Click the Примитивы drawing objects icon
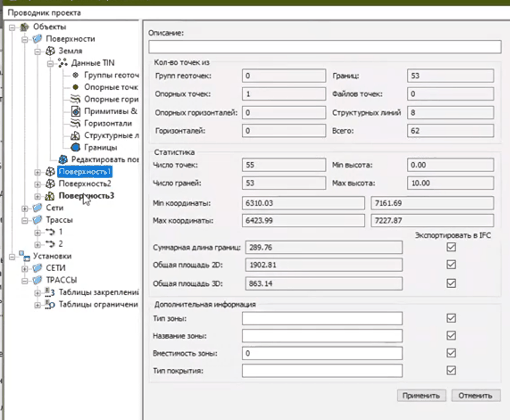 click(75, 111)
